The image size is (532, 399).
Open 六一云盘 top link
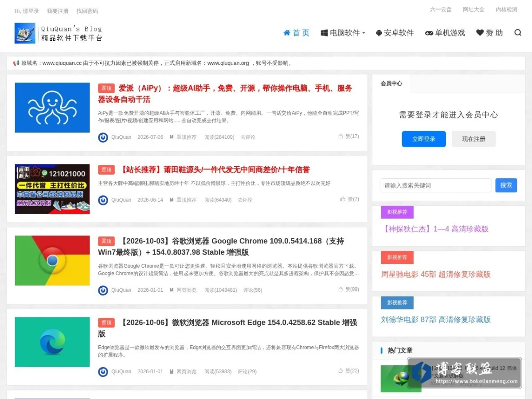click(441, 9)
